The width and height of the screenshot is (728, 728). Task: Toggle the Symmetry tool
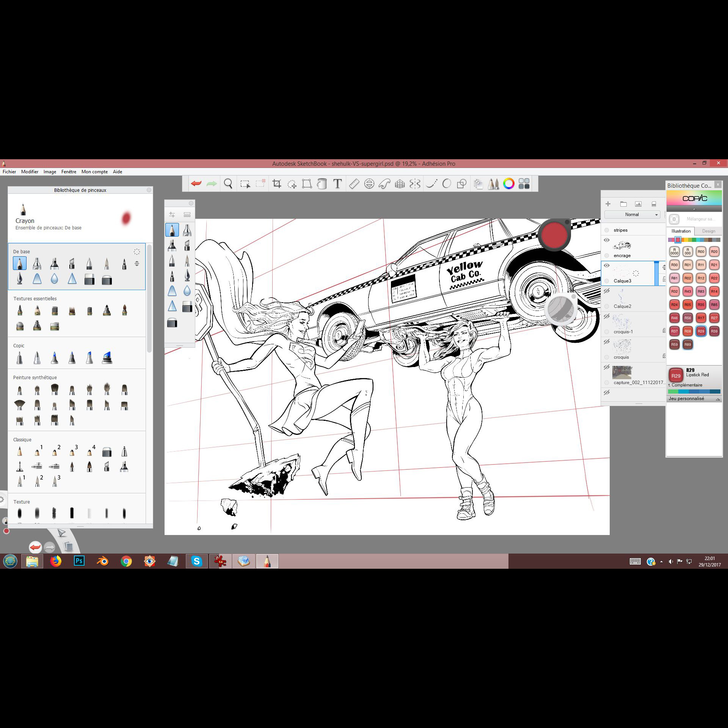(x=415, y=184)
